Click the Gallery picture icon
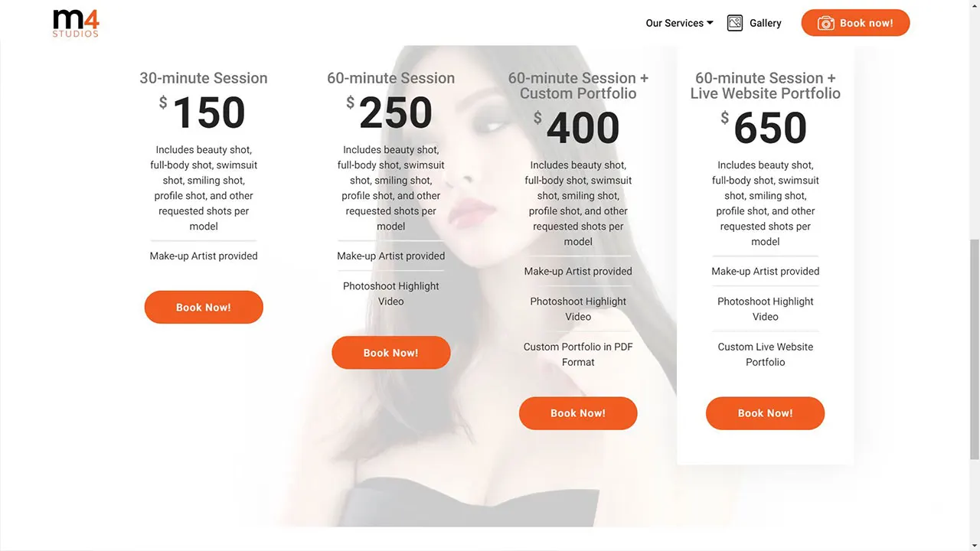 735,23
